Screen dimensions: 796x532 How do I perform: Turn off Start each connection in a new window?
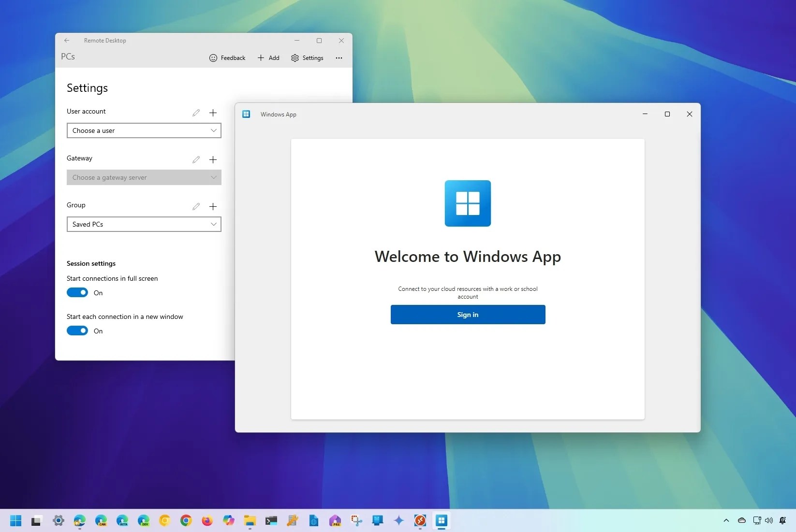click(x=77, y=331)
